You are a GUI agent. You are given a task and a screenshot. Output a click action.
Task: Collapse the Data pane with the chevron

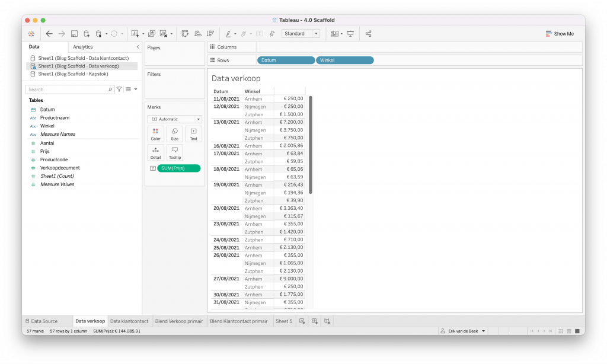(x=138, y=47)
